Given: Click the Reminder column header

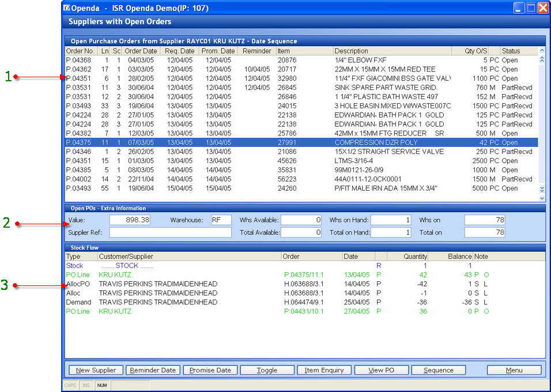Looking at the screenshot, I should tap(257, 51).
